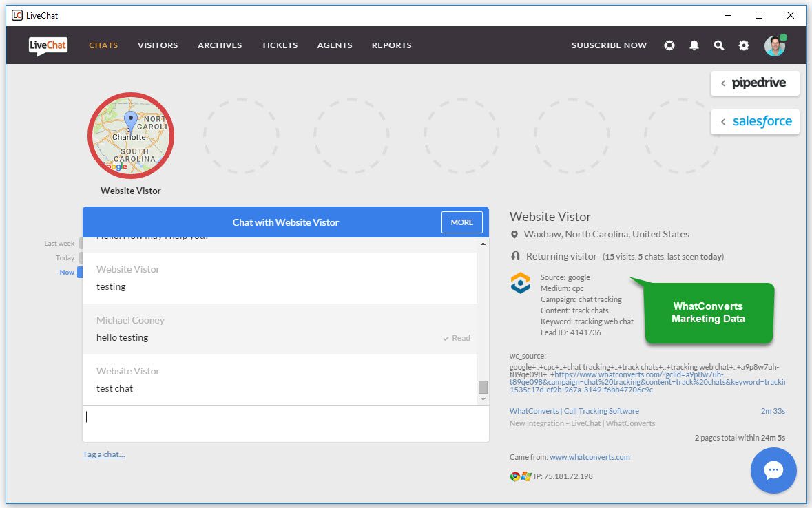Select the Website Vistor map thumbnail
Viewport: 812px width, 508px height.
(130, 136)
